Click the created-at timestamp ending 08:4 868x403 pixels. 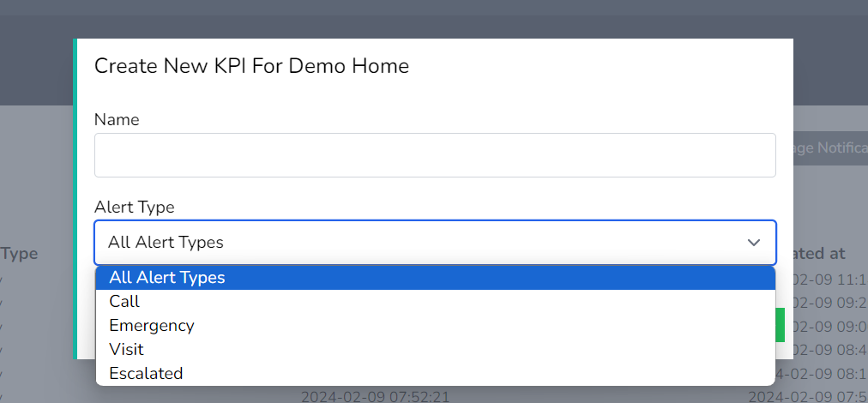click(829, 350)
